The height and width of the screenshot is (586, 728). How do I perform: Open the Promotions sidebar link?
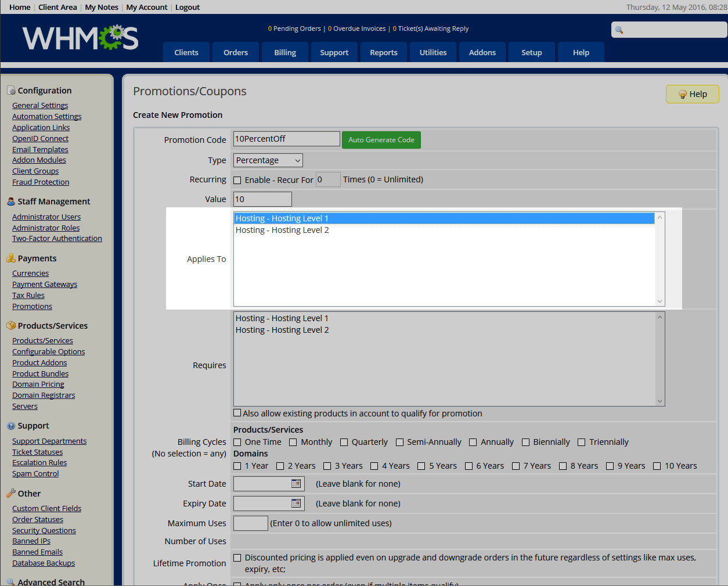[32, 307]
